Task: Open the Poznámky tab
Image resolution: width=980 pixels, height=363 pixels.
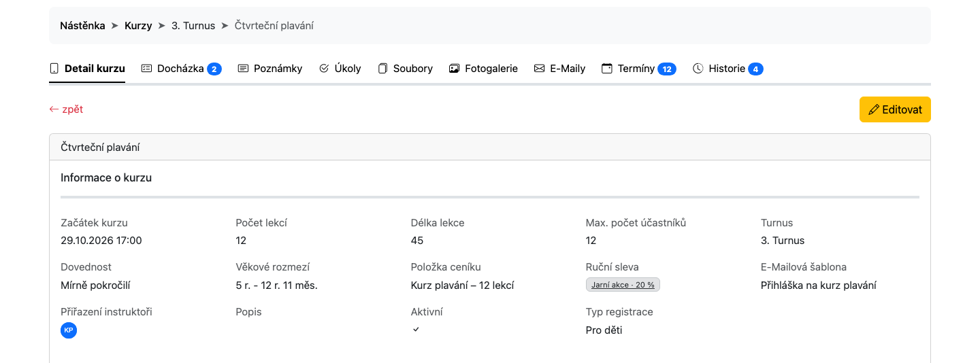Action: [x=270, y=69]
